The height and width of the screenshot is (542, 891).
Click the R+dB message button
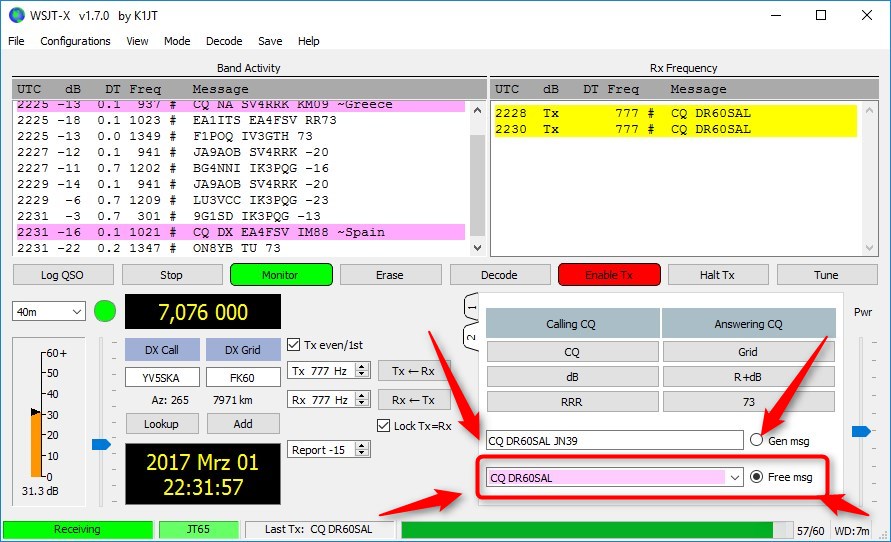(748, 377)
